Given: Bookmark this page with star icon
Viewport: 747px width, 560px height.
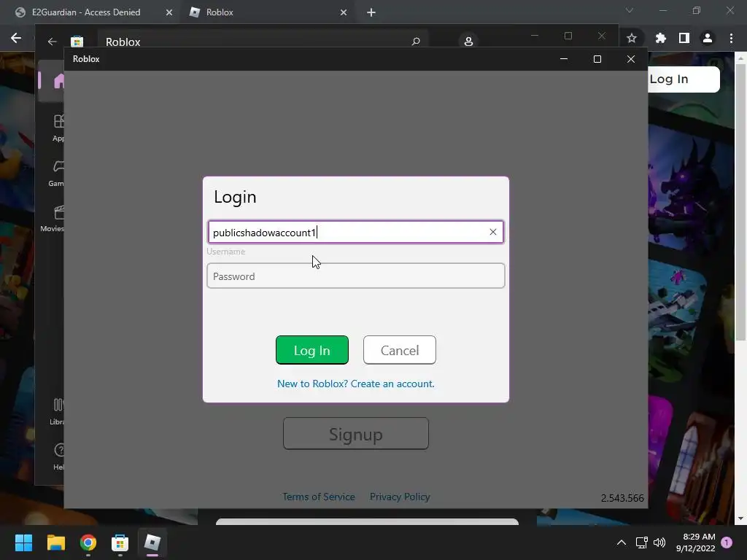Looking at the screenshot, I should 632,38.
